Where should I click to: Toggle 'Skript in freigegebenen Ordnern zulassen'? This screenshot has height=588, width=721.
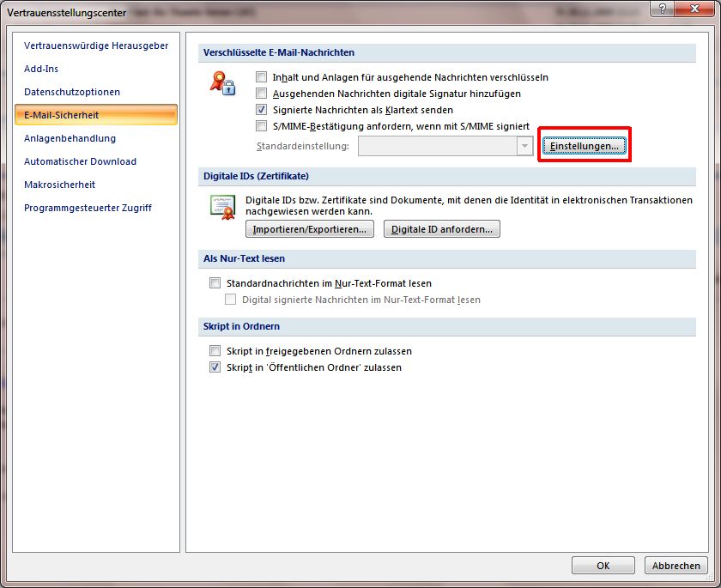point(215,351)
